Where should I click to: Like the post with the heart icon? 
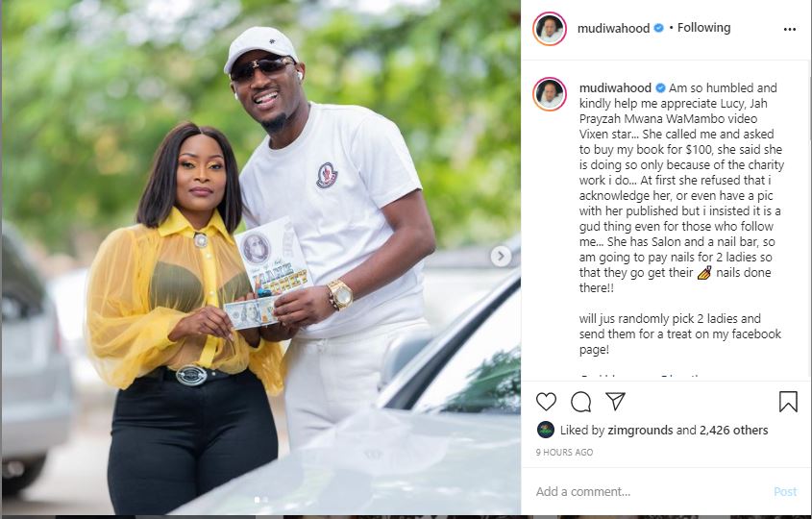[546, 402]
